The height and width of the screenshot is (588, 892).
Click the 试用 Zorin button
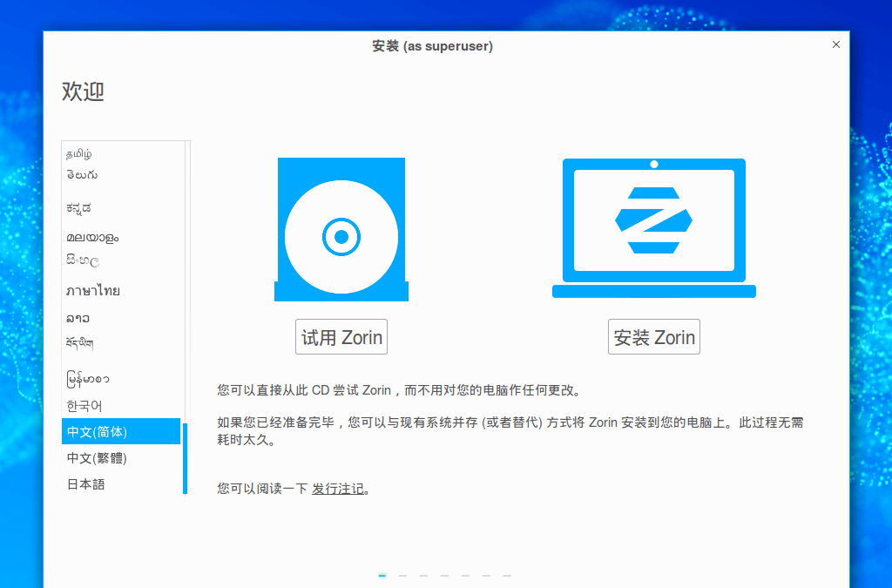tap(341, 336)
